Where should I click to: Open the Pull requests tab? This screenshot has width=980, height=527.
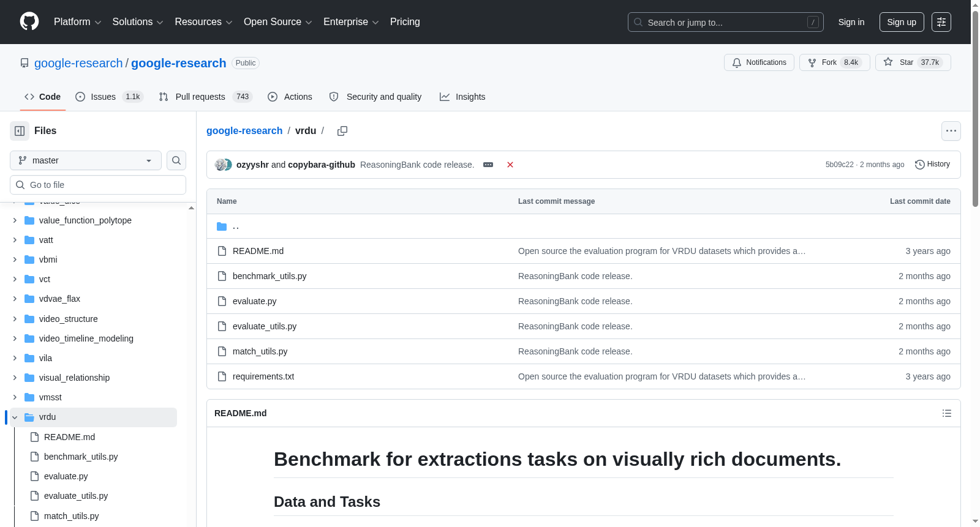[x=205, y=97]
